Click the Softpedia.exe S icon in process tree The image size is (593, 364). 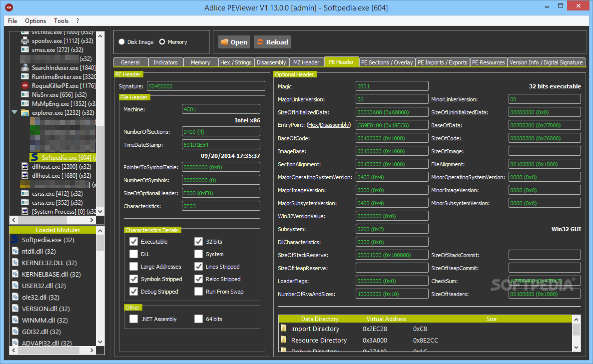coord(35,157)
